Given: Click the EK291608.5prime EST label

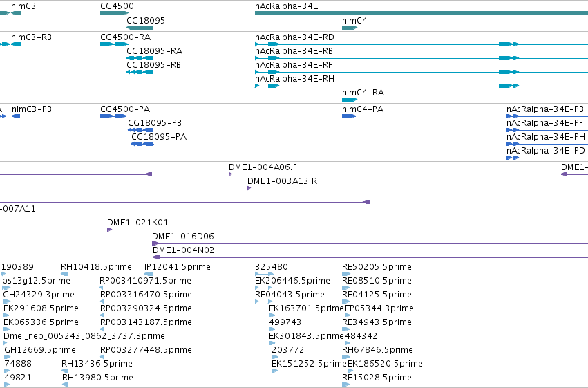Looking at the screenshot, I should tap(41, 308).
